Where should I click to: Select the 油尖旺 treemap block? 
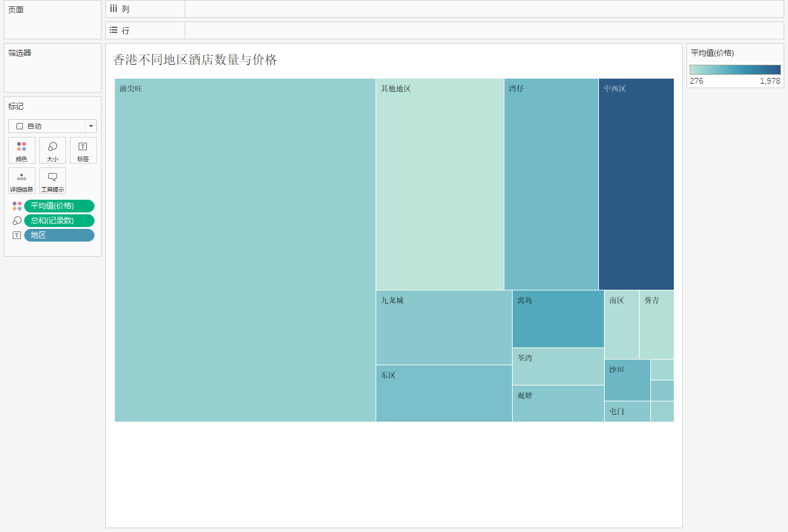pos(245,250)
